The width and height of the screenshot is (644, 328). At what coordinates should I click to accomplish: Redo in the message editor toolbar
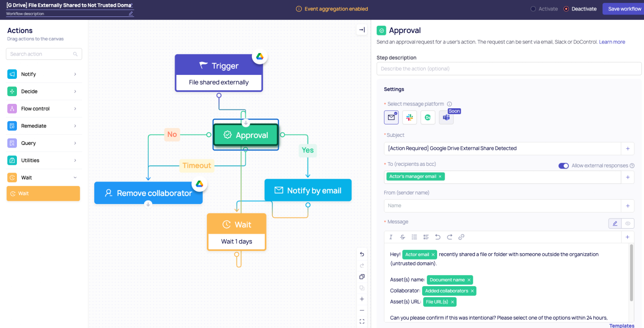point(450,237)
